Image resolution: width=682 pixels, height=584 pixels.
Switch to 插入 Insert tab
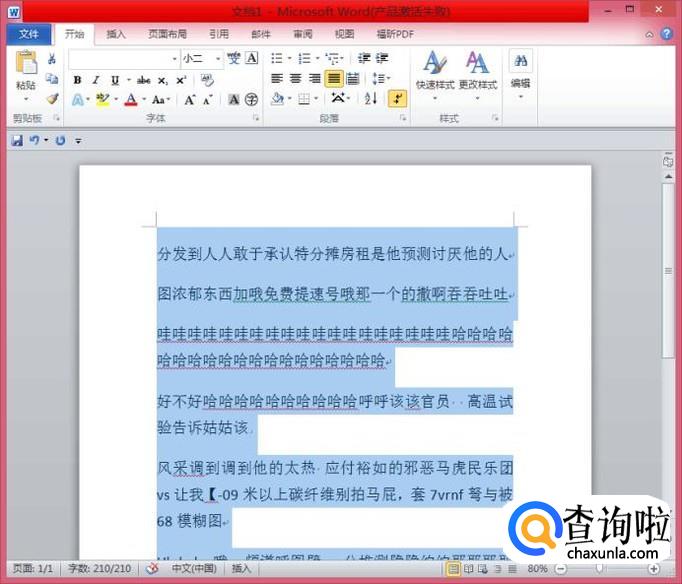click(x=116, y=34)
